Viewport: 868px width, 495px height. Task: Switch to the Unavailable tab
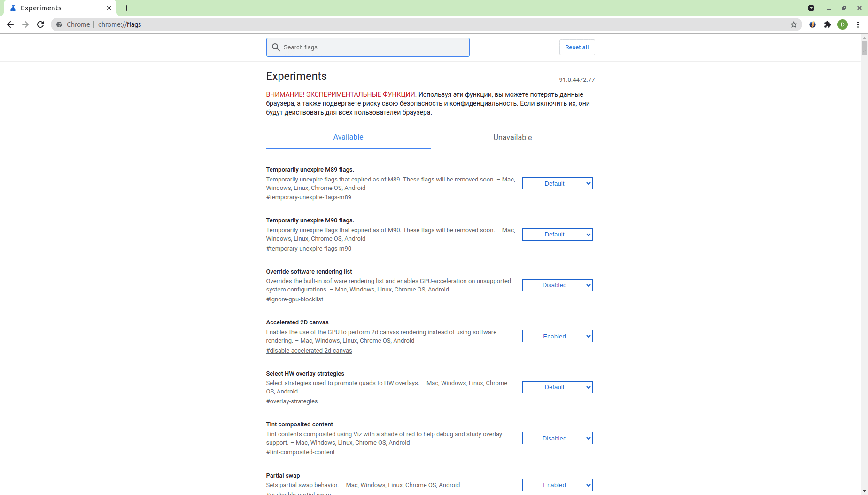point(512,137)
